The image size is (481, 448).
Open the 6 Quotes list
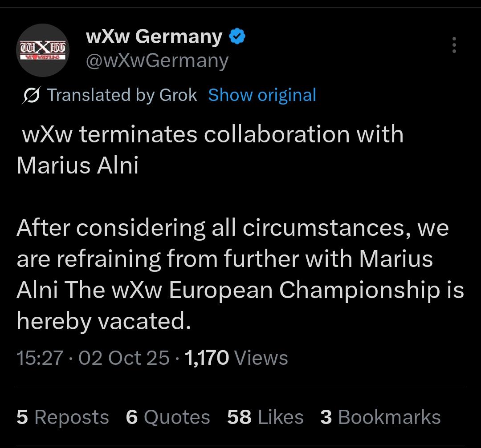[x=168, y=417]
